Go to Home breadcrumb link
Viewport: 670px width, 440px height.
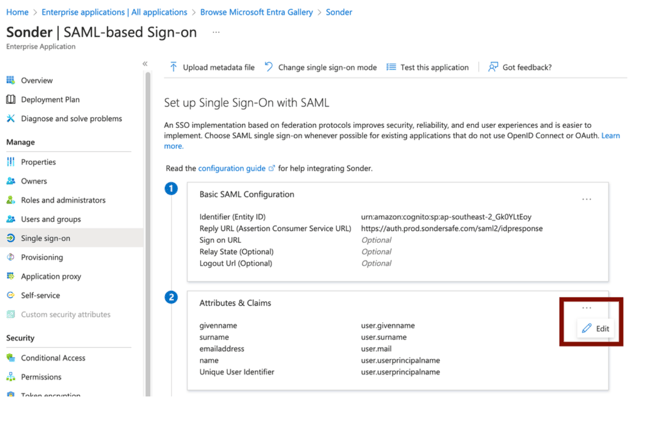click(17, 12)
